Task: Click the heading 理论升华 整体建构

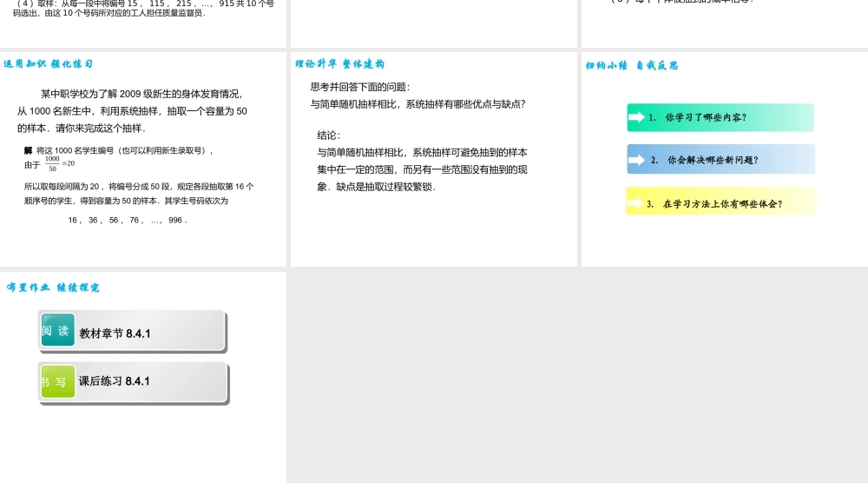Action: pyautogui.click(x=339, y=63)
